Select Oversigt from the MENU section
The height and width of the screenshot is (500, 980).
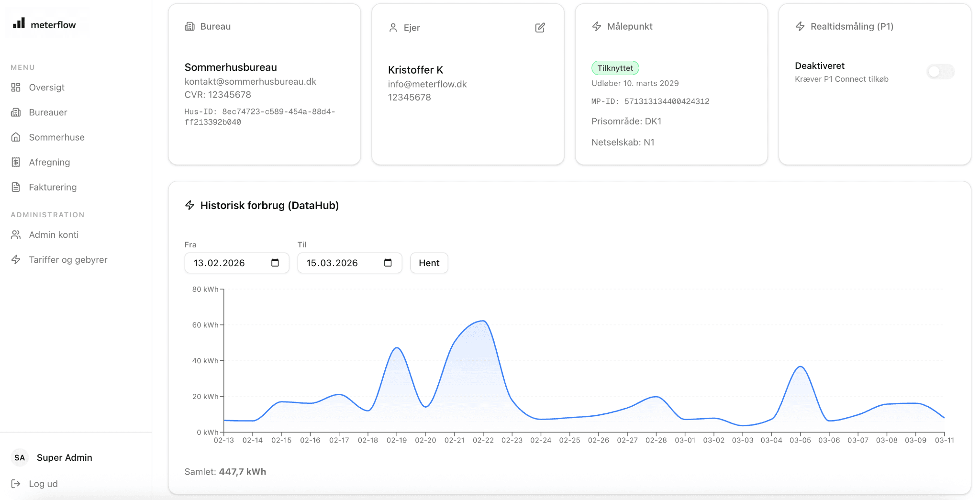click(x=46, y=88)
